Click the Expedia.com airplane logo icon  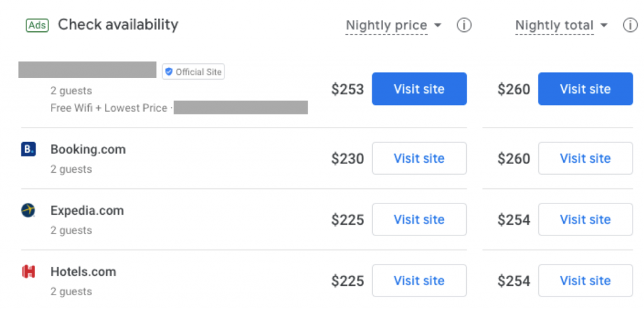[28, 210]
